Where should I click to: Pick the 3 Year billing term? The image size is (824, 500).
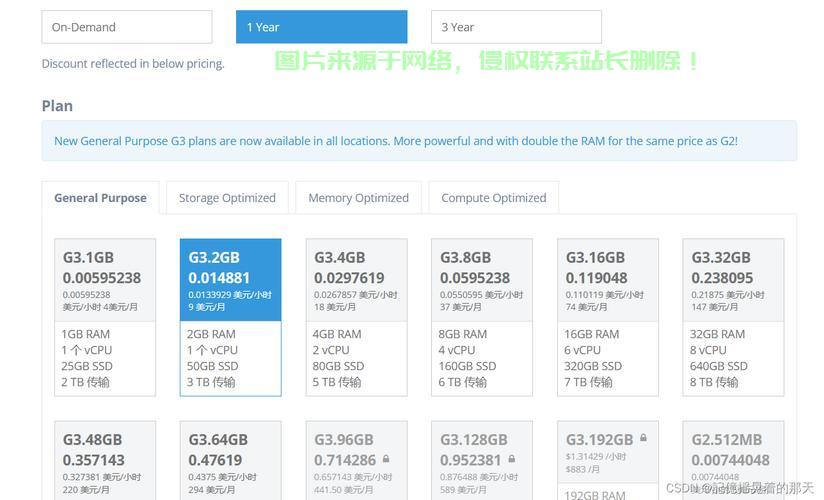pyautogui.click(x=515, y=27)
